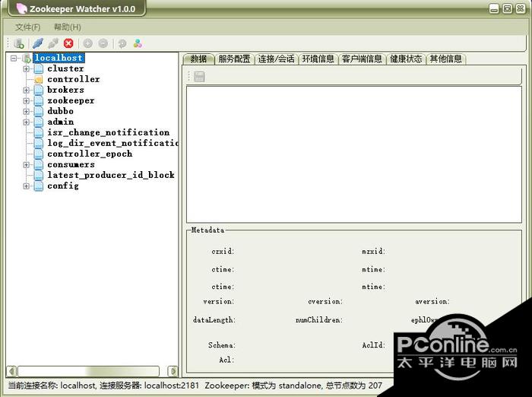
Task: Open the 帮助(H) menu
Action: coord(68,27)
